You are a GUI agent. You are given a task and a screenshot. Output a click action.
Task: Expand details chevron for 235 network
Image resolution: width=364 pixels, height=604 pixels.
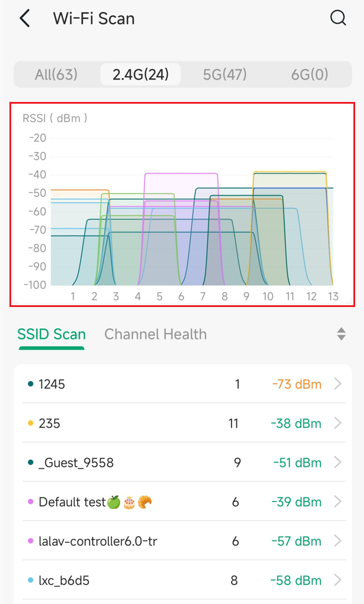[337, 423]
